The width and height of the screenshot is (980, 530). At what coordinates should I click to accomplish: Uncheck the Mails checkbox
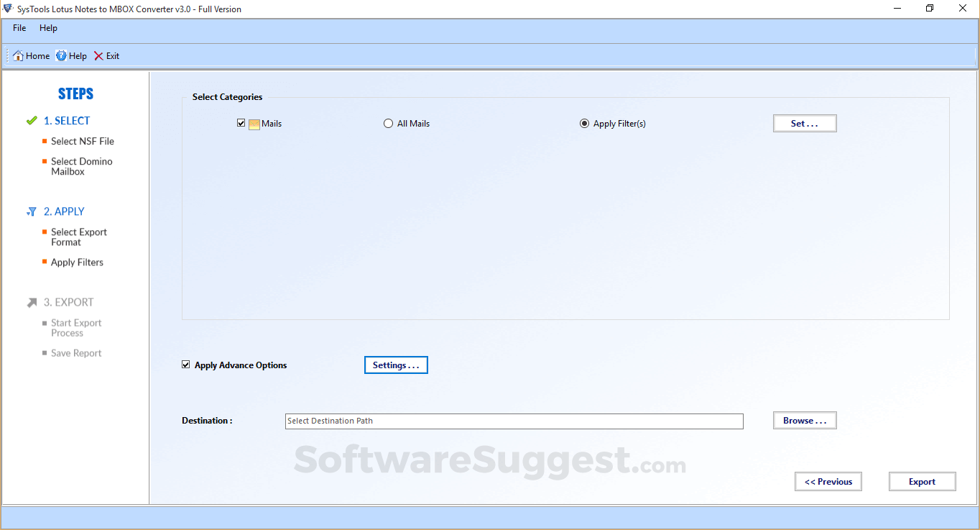241,123
